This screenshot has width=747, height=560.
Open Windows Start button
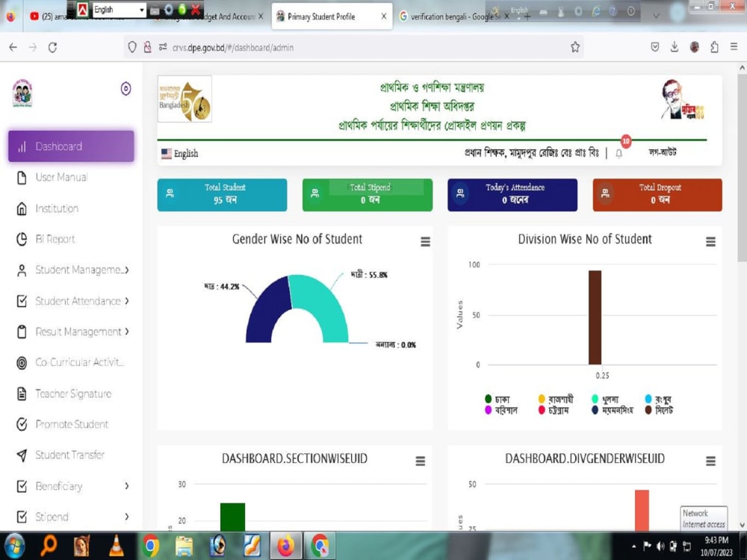pos(14,546)
